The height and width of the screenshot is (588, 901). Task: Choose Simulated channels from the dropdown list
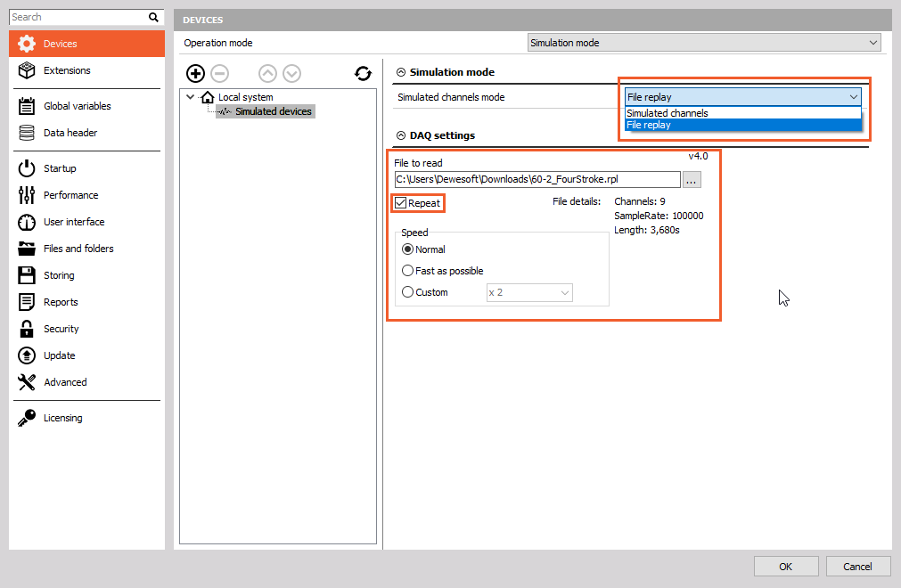coord(743,113)
